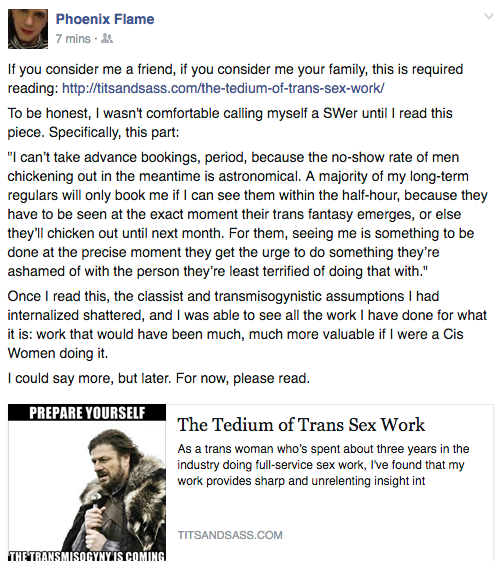Expand the post options chevron

[488, 16]
